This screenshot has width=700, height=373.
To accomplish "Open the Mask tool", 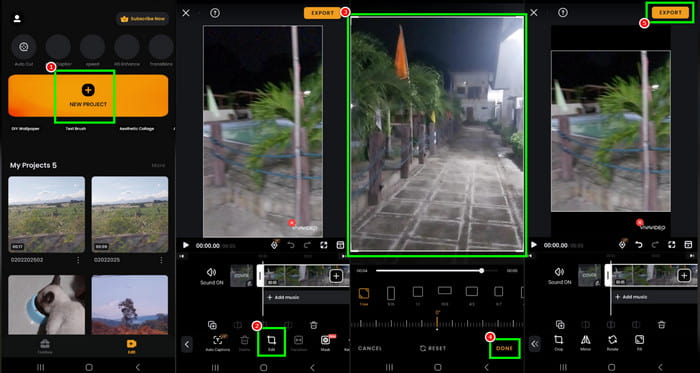I will point(325,343).
